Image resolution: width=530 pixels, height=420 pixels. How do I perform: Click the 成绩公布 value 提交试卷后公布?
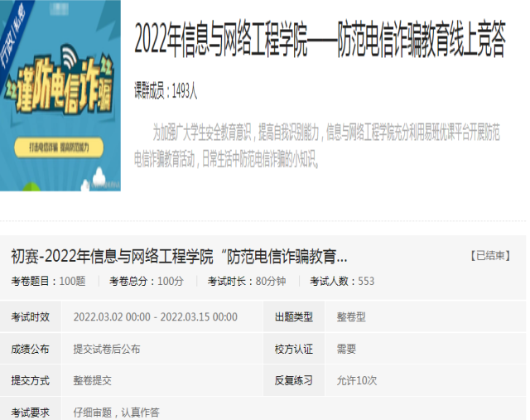pyautogui.click(x=107, y=350)
